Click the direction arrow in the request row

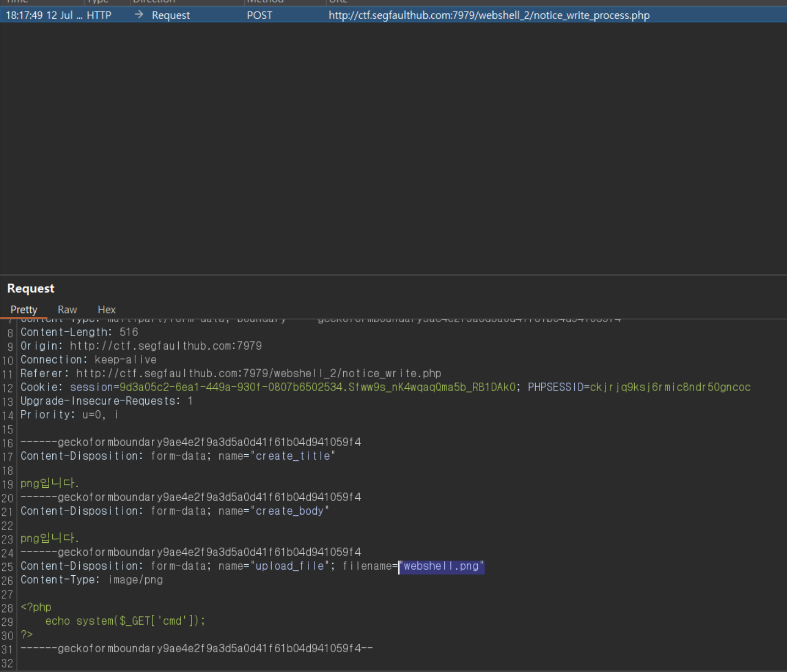coord(139,15)
